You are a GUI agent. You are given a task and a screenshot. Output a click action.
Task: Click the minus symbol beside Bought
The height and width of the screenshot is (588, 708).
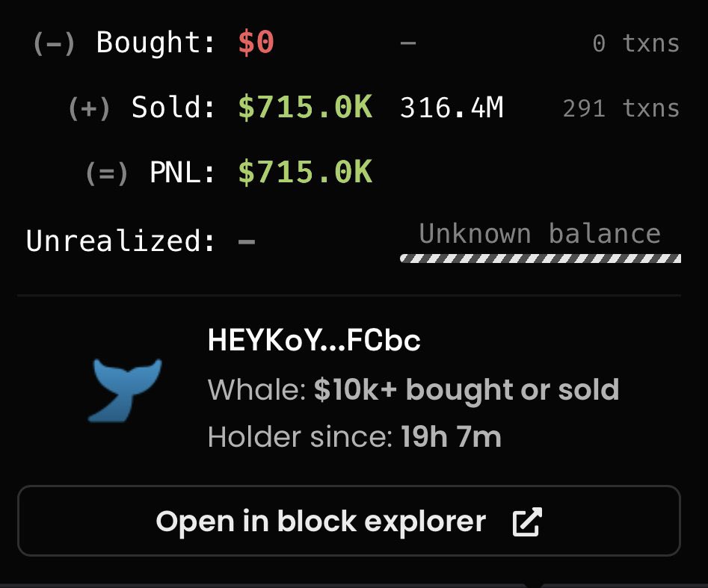click(54, 44)
